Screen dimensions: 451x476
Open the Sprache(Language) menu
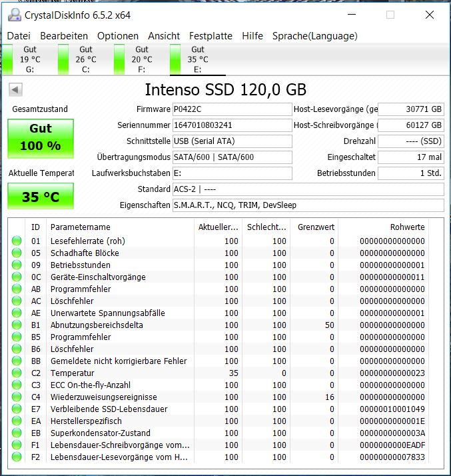point(315,36)
